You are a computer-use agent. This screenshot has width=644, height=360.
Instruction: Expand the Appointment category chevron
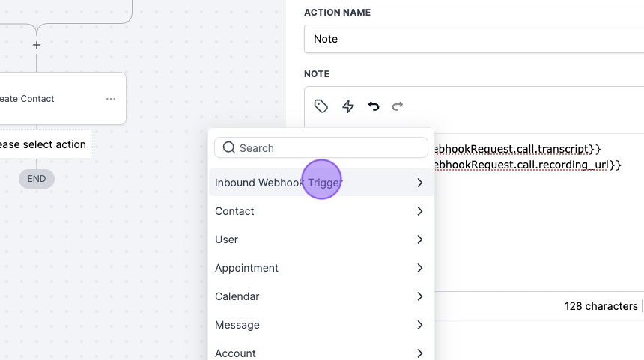pos(420,268)
